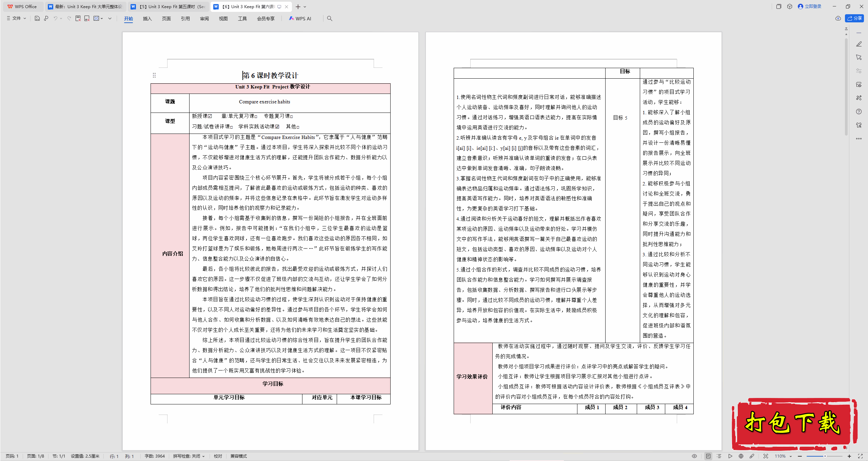Select the cursor selection tool in sidebar

(859, 57)
